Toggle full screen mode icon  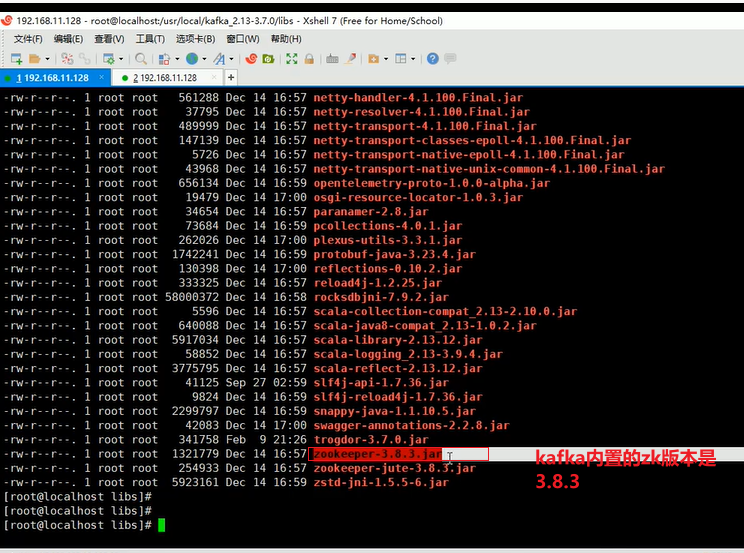[292, 59]
